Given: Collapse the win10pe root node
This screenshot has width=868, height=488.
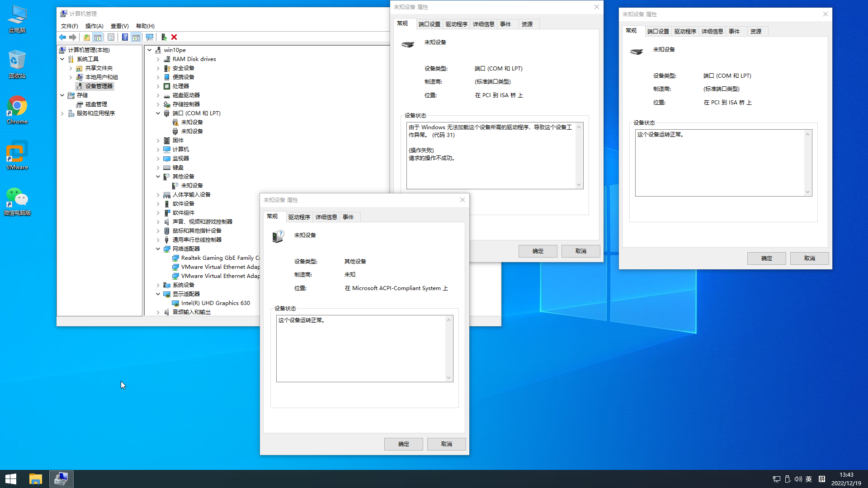Looking at the screenshot, I should [x=149, y=50].
